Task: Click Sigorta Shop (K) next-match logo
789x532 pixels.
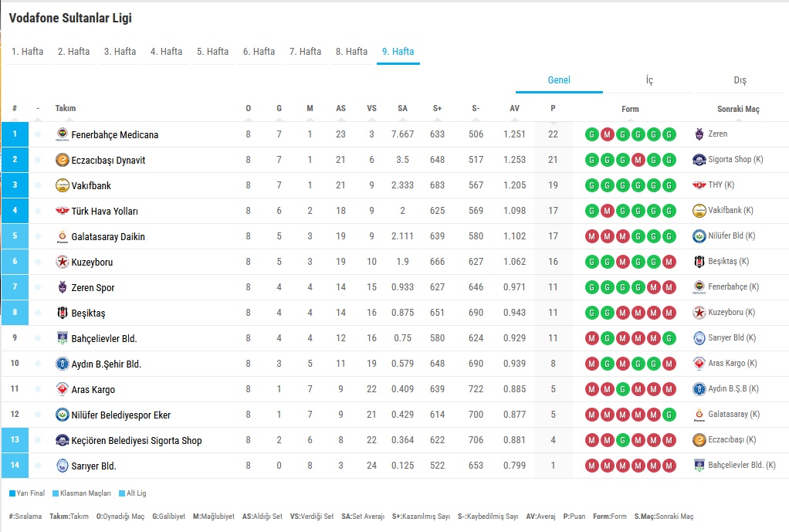Action: (x=699, y=160)
